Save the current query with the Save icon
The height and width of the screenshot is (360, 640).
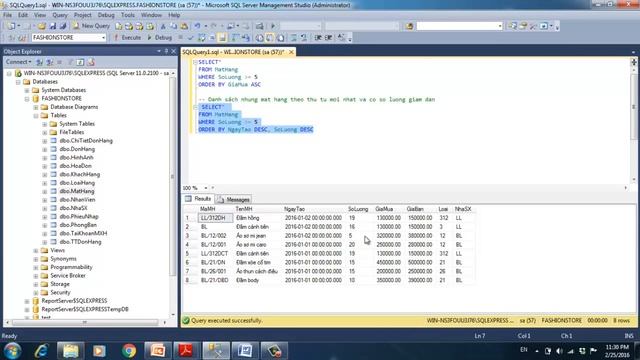click(53, 26)
